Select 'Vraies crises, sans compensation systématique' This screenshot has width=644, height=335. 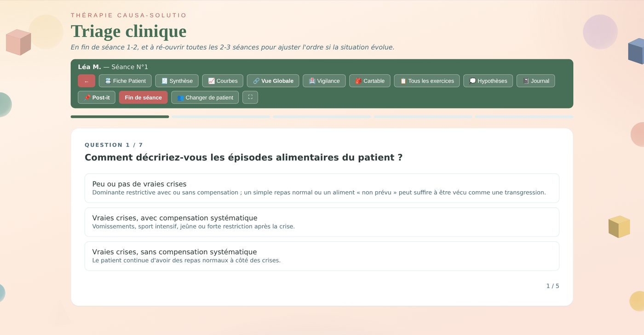[x=322, y=256]
